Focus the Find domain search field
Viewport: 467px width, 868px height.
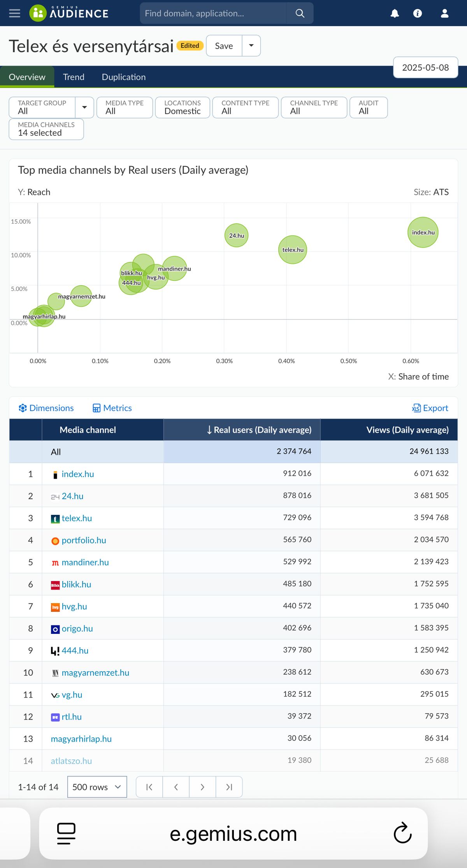pos(213,13)
